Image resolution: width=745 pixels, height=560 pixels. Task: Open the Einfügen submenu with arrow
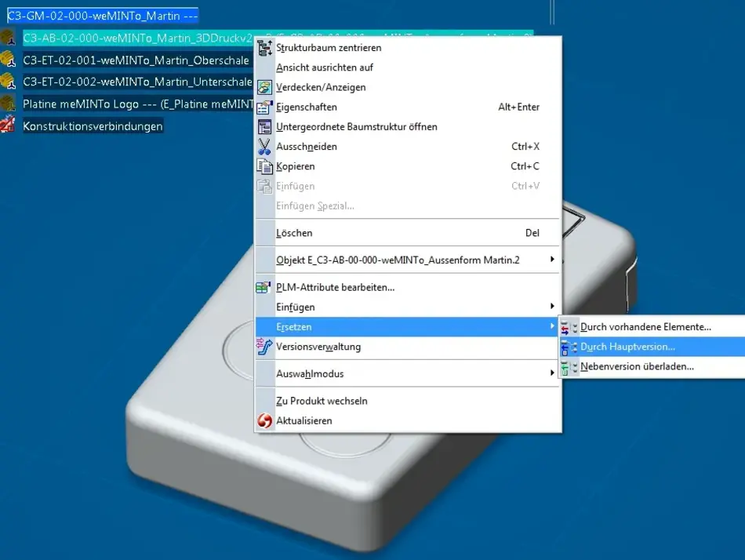552,307
